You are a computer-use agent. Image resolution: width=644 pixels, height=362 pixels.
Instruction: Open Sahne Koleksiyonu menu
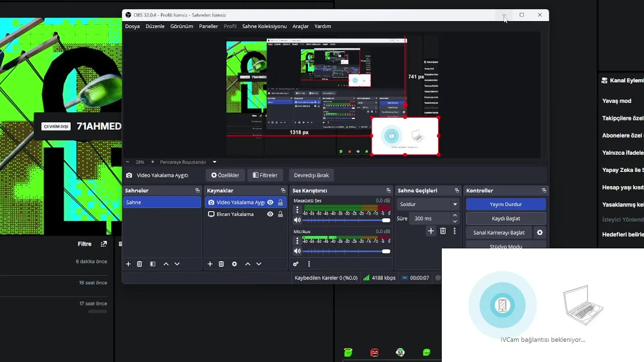pyautogui.click(x=264, y=26)
